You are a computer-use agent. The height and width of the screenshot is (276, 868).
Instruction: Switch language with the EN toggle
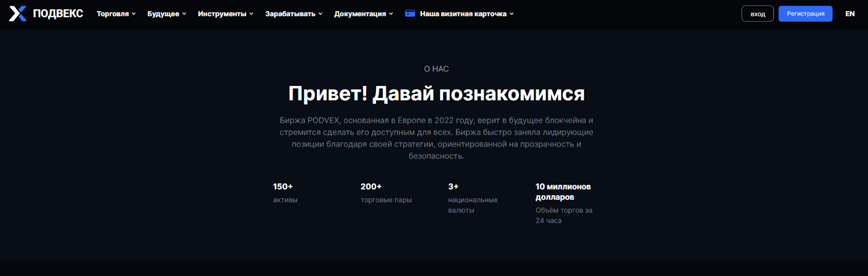850,14
